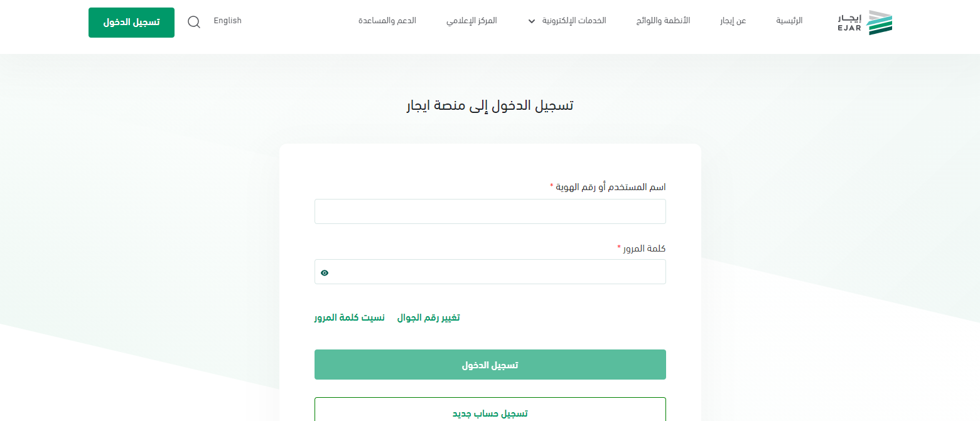Screen dimensions: 980x421
Task: Open the search magnifier icon
Action: click(194, 22)
